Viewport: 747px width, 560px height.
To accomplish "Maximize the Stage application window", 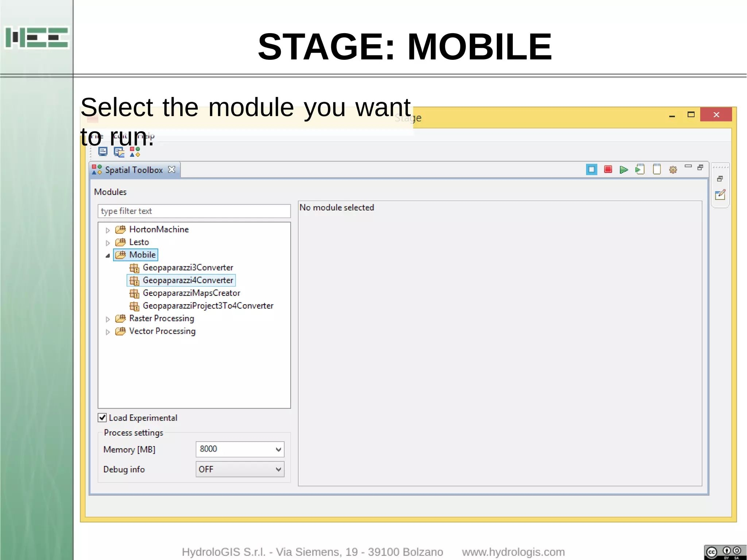I will pos(691,115).
